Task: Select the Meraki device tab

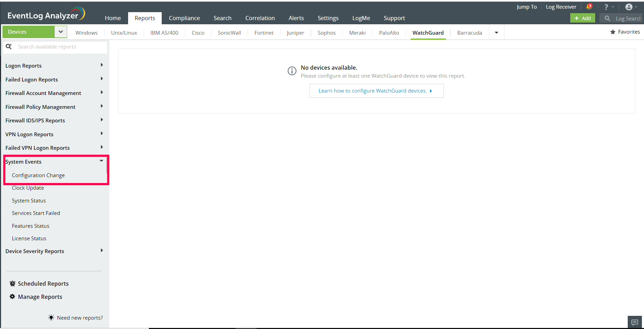Action: (357, 33)
